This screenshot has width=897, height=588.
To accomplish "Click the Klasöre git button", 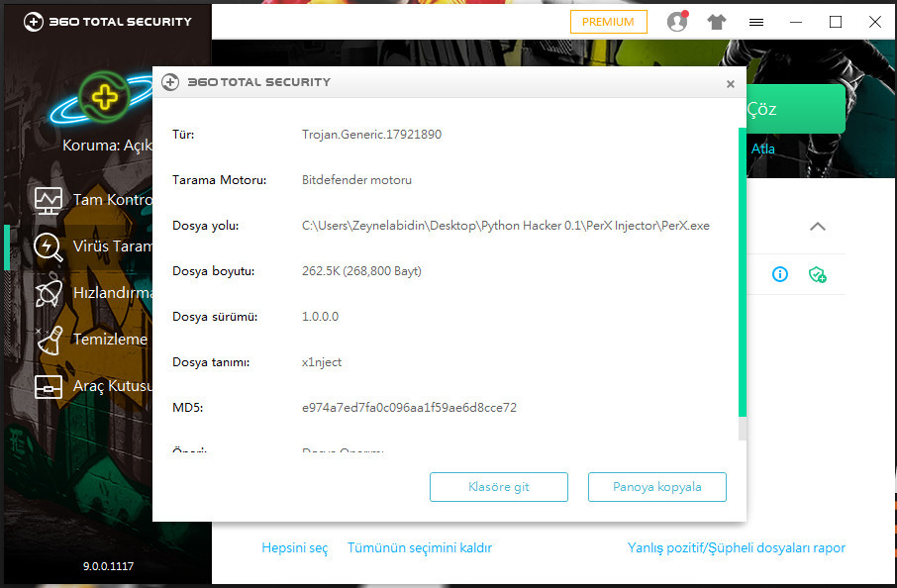I will pyautogui.click(x=498, y=487).
